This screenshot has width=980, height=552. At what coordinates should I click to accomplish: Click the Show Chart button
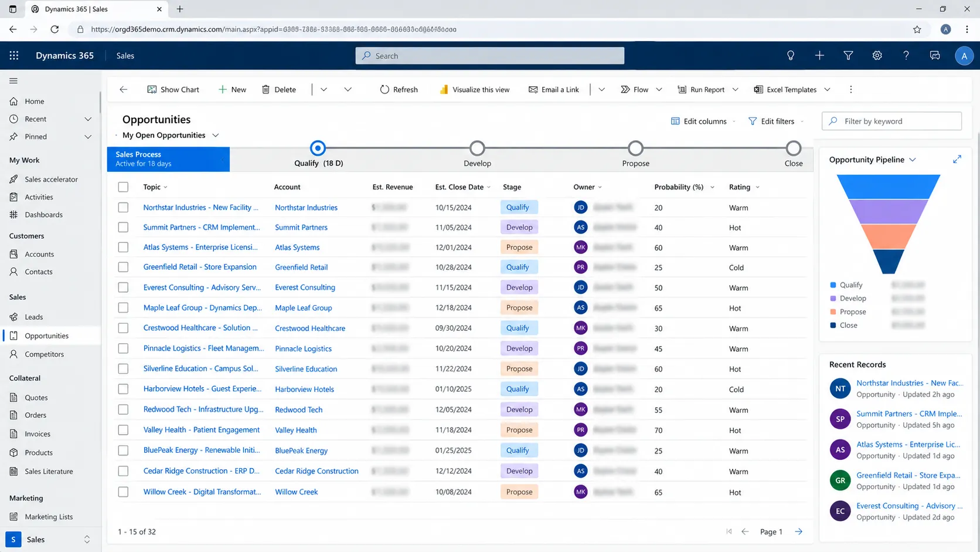173,90
